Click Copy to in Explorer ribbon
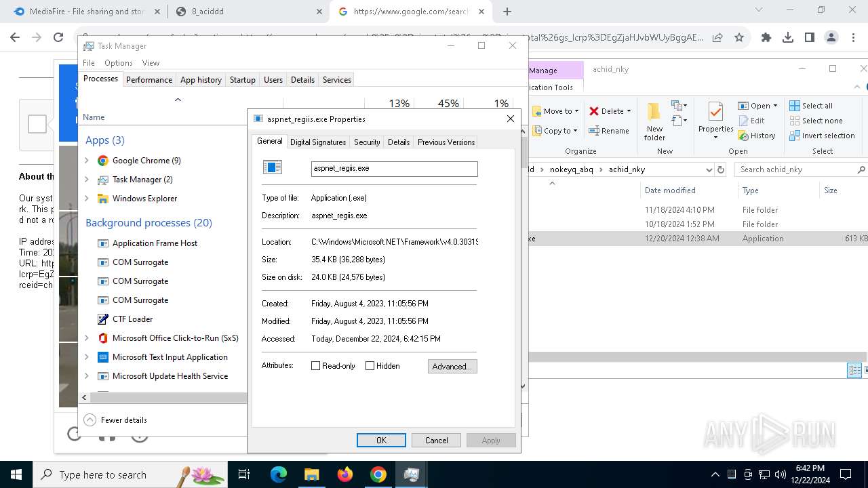 coord(555,131)
